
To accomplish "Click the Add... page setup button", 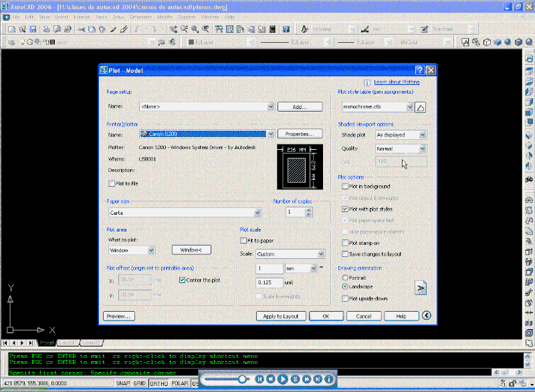I will (300, 107).
